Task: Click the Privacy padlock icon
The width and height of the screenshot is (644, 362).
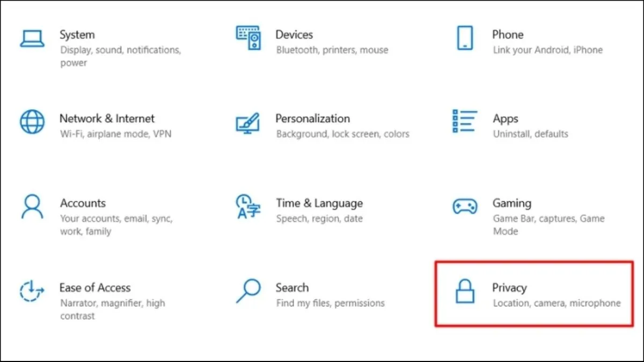Action: click(465, 291)
